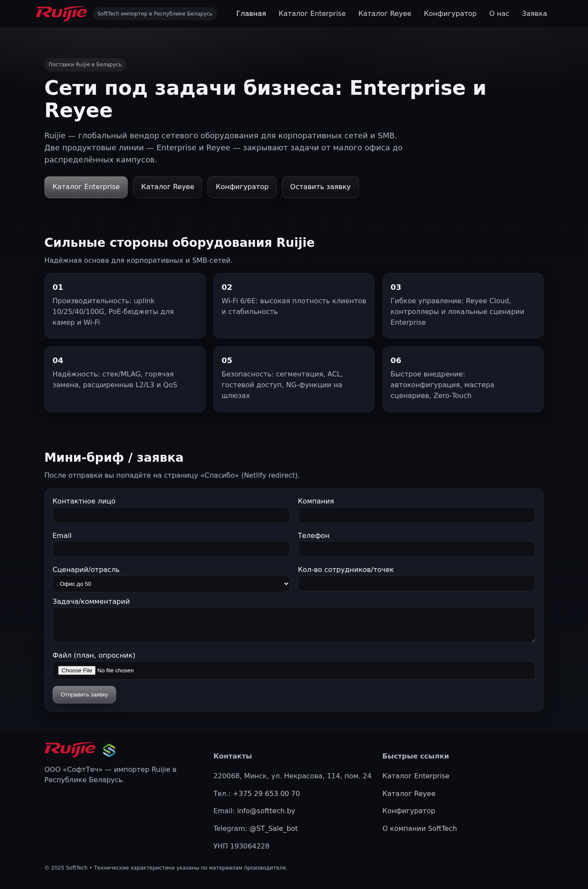The image size is (588, 889).
Task: Focus the Телефон input field
Action: [417, 549]
